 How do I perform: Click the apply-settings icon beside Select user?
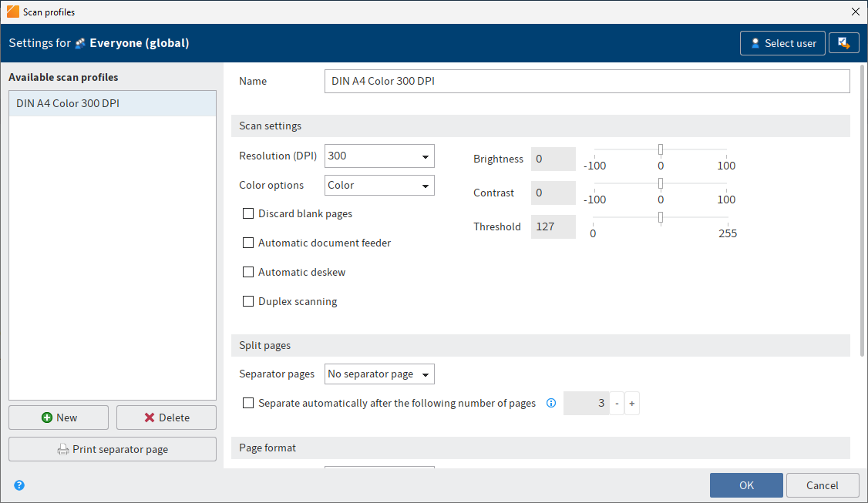(843, 43)
